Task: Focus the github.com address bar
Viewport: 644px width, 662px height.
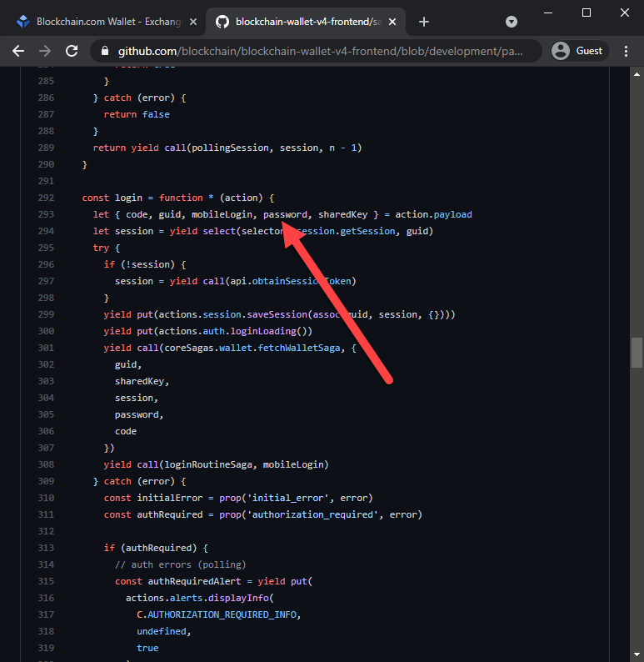Action: coord(321,51)
